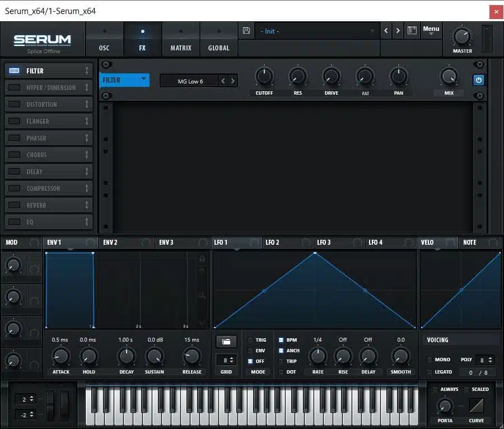Screen dimensions: 504x429
Task: Click the VELO modulation source drag handle
Action: [451, 243]
